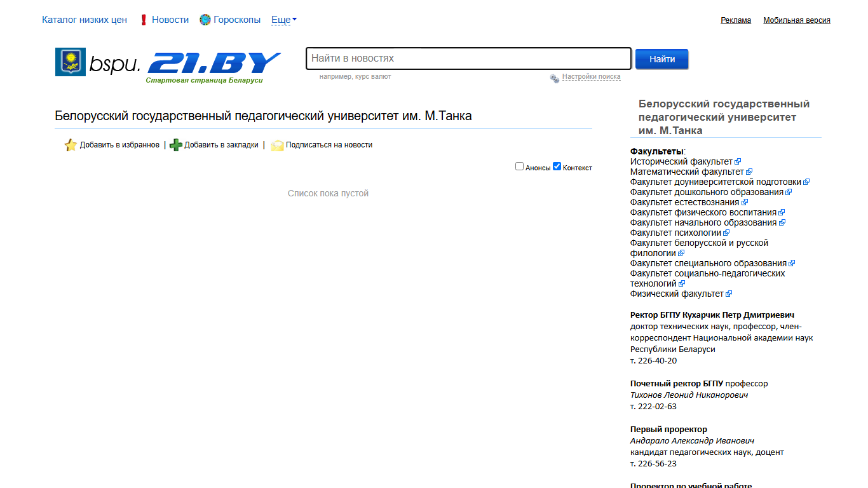Open external link icon for Исторический факультет
Viewport: 868px width, 488px height.
(738, 161)
